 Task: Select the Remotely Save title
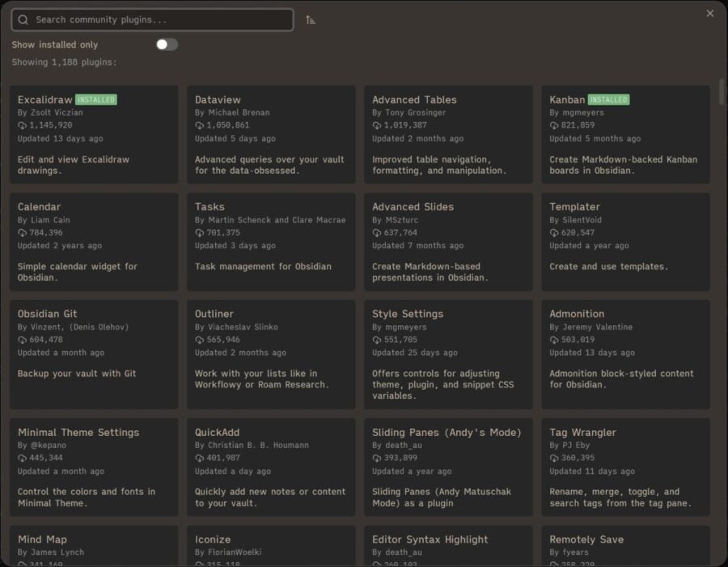coord(586,539)
